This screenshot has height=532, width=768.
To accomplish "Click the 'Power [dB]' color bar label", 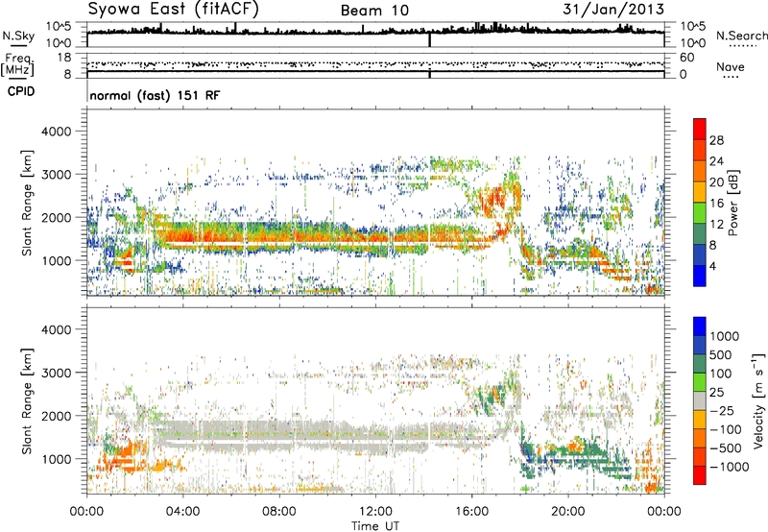I will point(733,203).
